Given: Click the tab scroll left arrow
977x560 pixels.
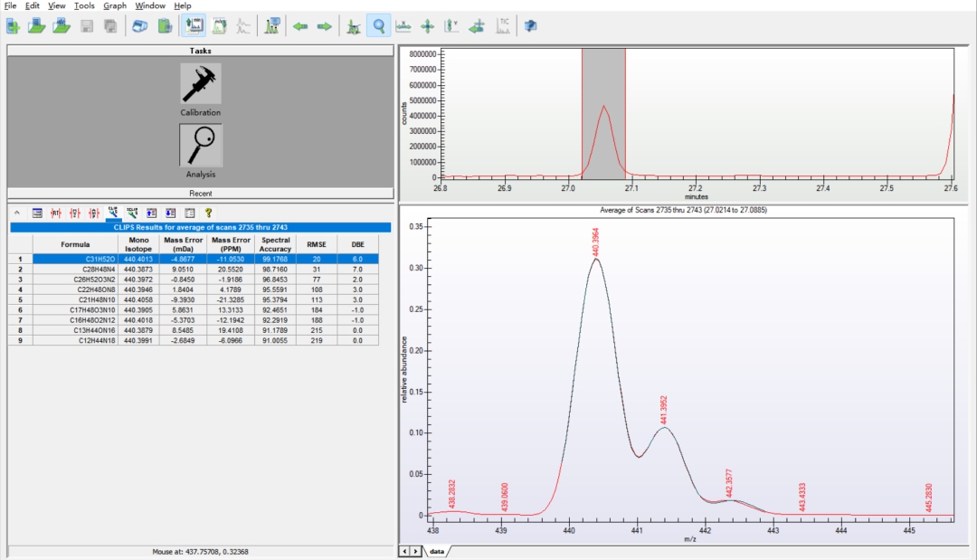Looking at the screenshot, I should [x=404, y=551].
